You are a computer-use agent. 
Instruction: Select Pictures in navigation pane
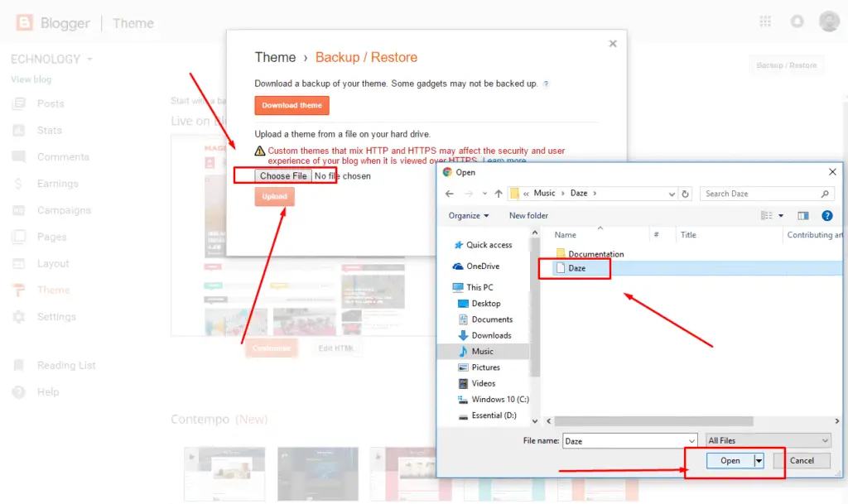pos(479,367)
